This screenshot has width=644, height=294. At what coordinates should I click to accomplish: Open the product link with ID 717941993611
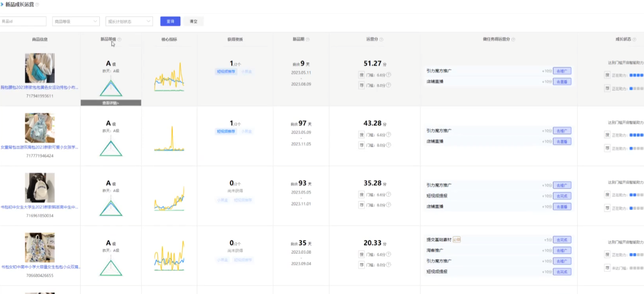click(x=39, y=88)
